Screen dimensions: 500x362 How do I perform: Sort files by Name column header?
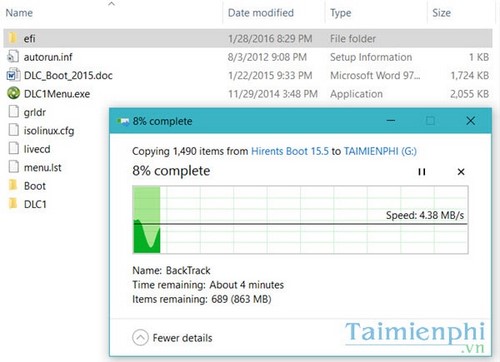[x=19, y=13]
